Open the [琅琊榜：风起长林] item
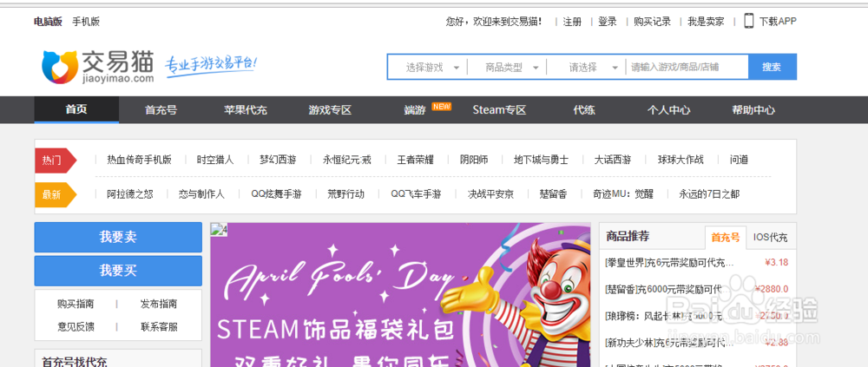Image resolution: width=868 pixels, height=367 pixels. (698, 316)
